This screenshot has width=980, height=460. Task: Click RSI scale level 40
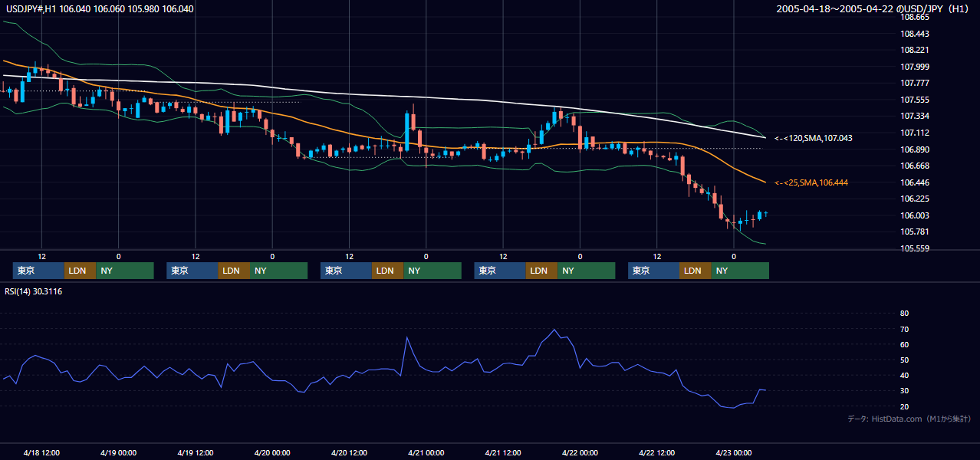coord(904,375)
